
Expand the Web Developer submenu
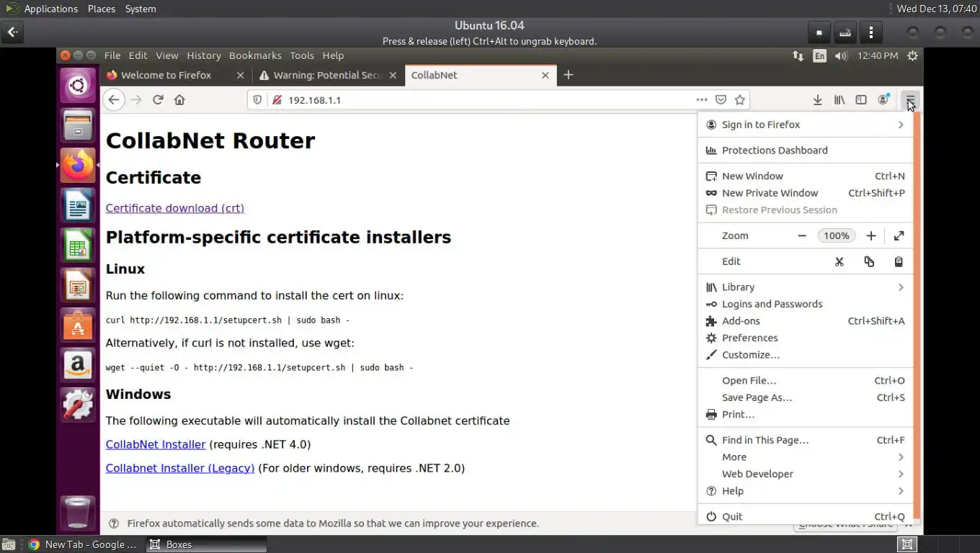pos(805,474)
